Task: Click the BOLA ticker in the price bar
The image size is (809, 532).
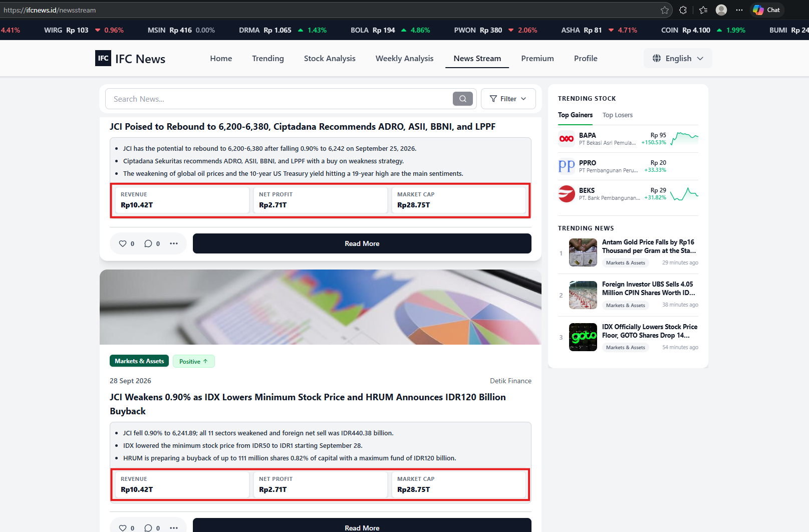Action: (390, 30)
